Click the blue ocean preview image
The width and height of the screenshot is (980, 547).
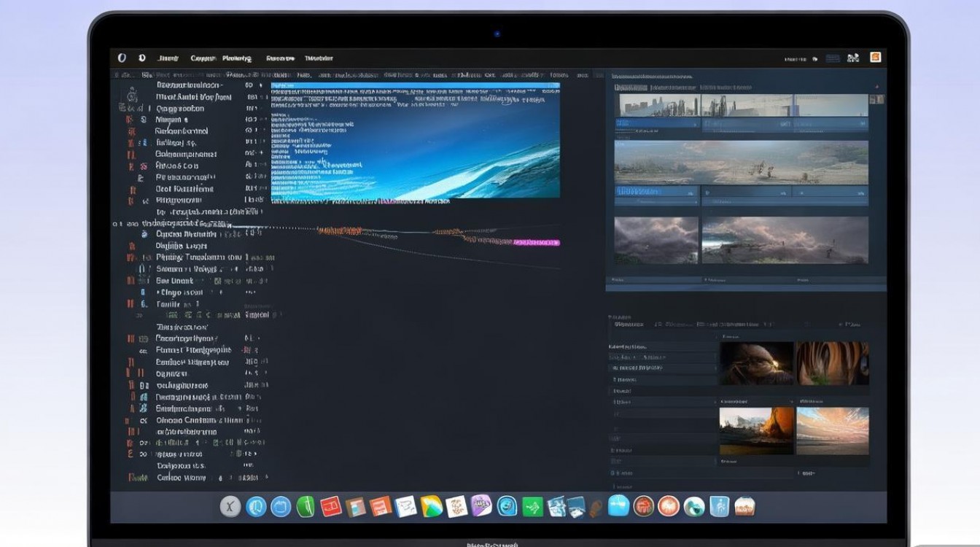point(416,140)
